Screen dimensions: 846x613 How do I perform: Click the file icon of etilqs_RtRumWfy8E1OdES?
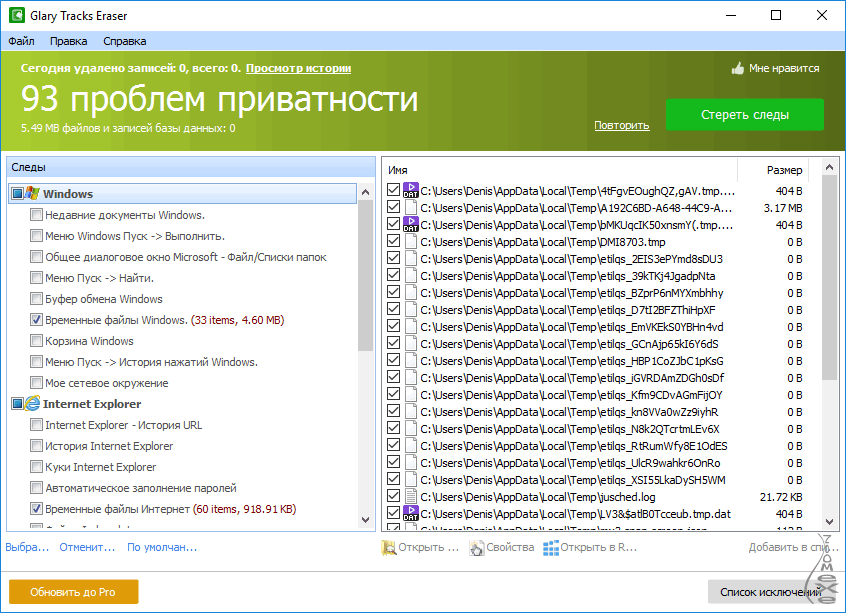[411, 445]
